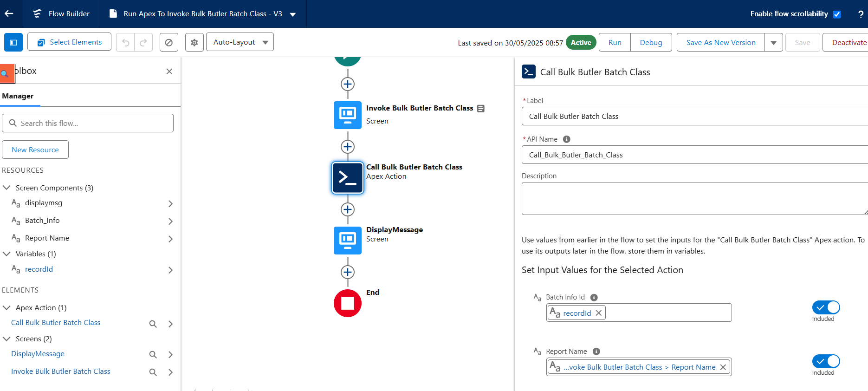
Task: Open Save As New Version dropdown arrow
Action: (x=774, y=42)
